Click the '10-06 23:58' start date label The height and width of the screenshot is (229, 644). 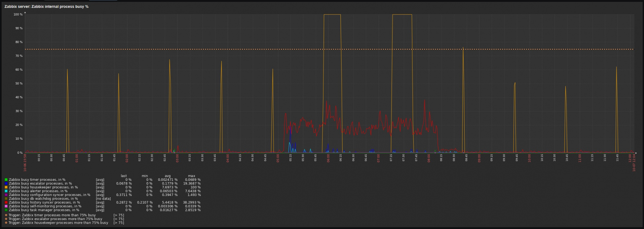click(x=25, y=163)
